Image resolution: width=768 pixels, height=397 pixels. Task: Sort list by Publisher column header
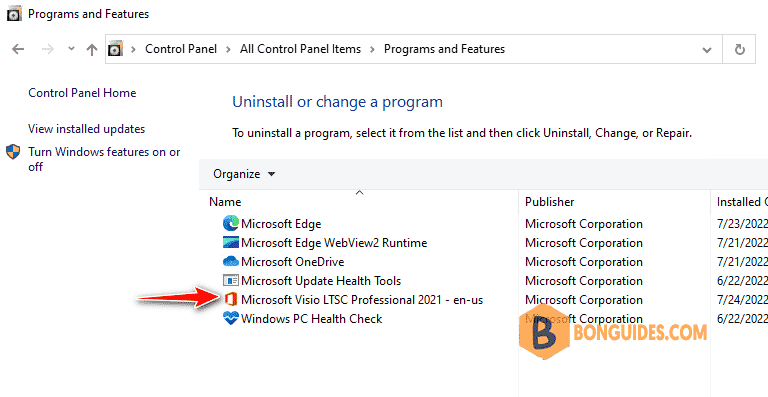point(550,202)
